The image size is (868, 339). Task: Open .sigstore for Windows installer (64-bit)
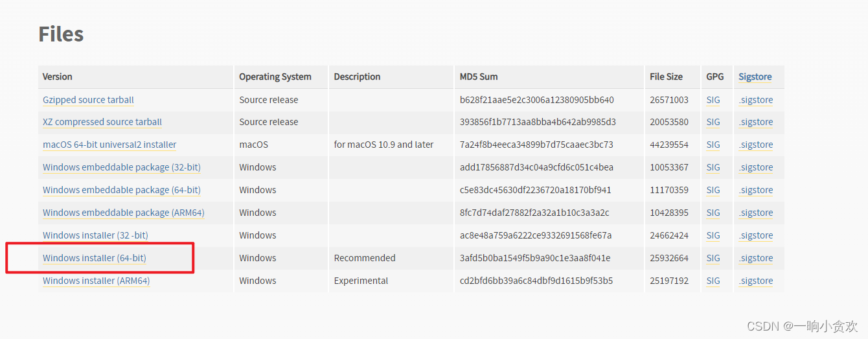tap(756, 258)
